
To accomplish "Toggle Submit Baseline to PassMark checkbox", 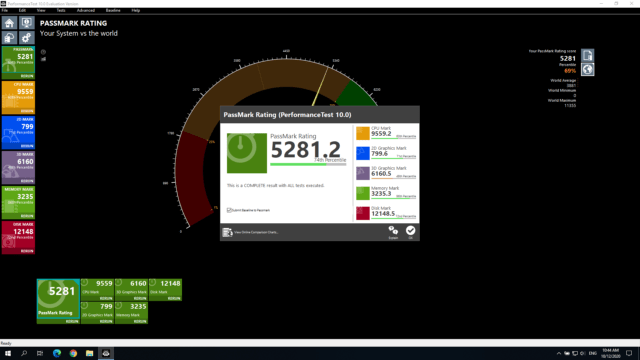I will 229,210.
